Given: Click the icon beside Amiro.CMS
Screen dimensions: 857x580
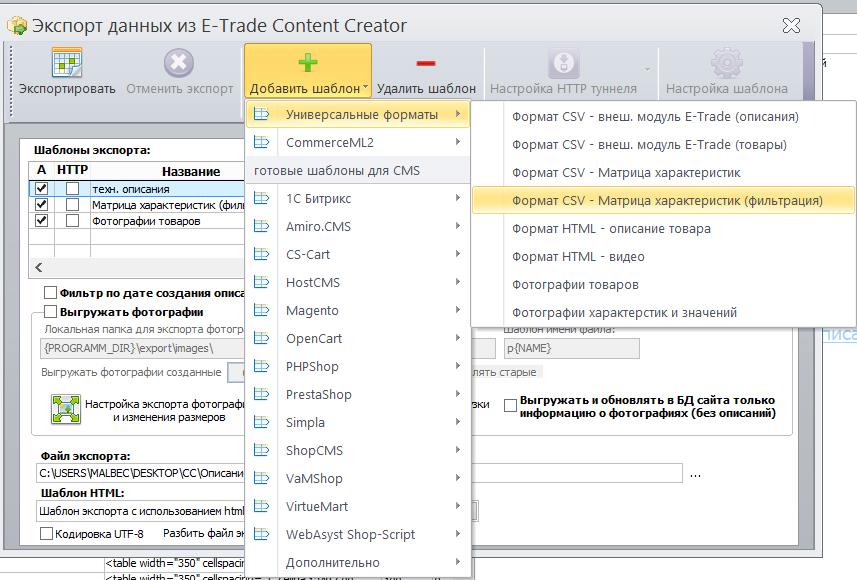Looking at the screenshot, I should [262, 226].
